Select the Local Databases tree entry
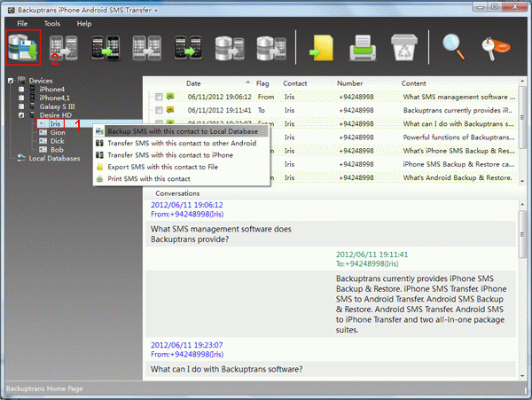Image resolution: width=532 pixels, height=400 pixels. (54, 158)
